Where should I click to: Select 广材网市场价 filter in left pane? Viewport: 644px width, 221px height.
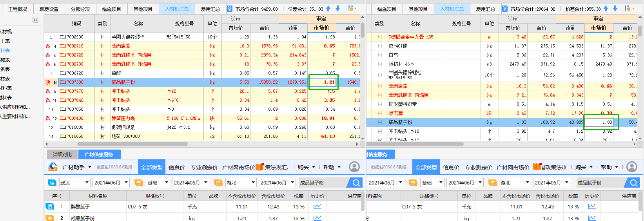pyautogui.click(x=238, y=168)
